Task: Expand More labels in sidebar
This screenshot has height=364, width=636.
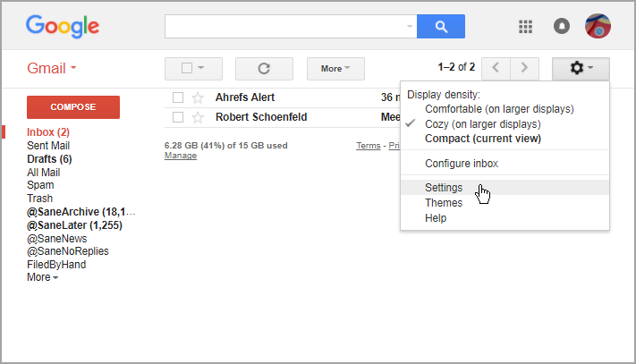Action: coord(43,277)
